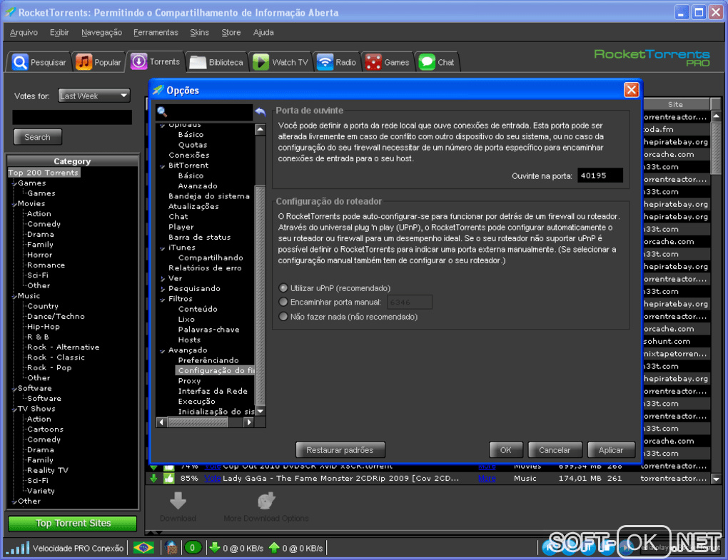Click the Vote link for Lady GaGa
Screen dimensions: 728x560
[212, 479]
